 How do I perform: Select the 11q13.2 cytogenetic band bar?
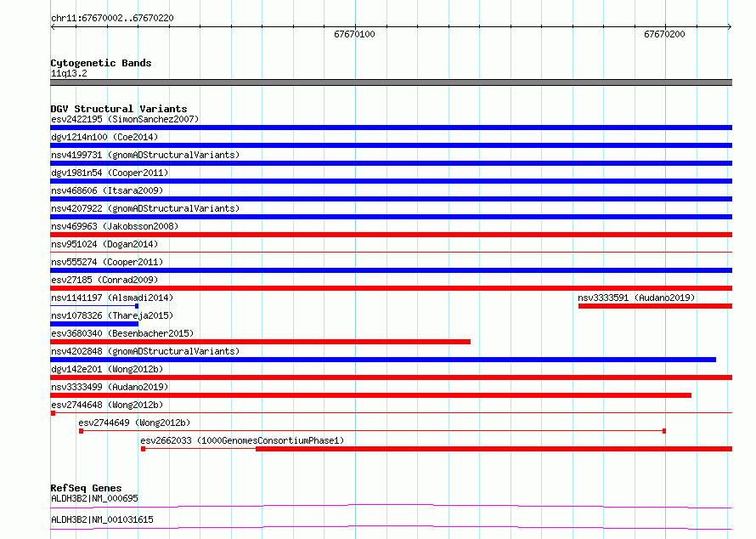tap(391, 82)
